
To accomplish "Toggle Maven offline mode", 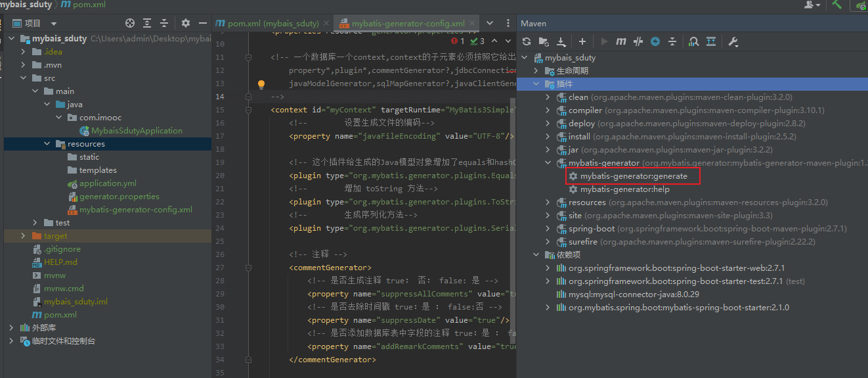I will pyautogui.click(x=638, y=41).
